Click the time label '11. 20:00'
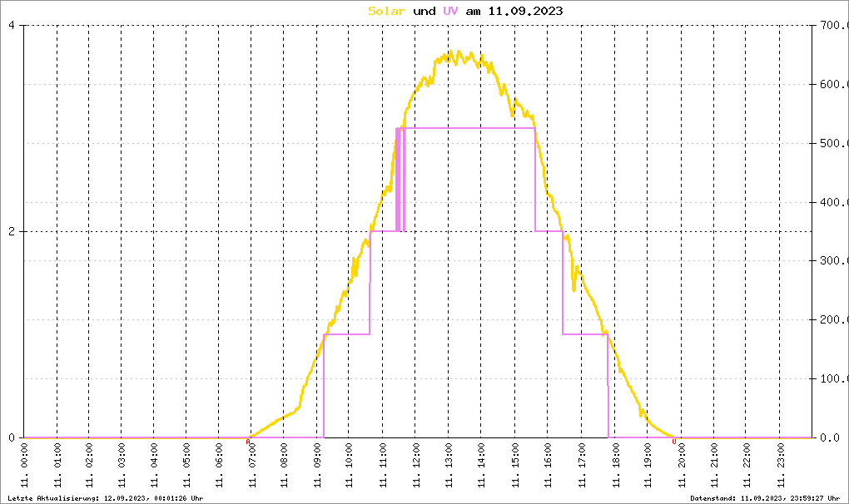This screenshot has height=504, width=849. pos(682,465)
